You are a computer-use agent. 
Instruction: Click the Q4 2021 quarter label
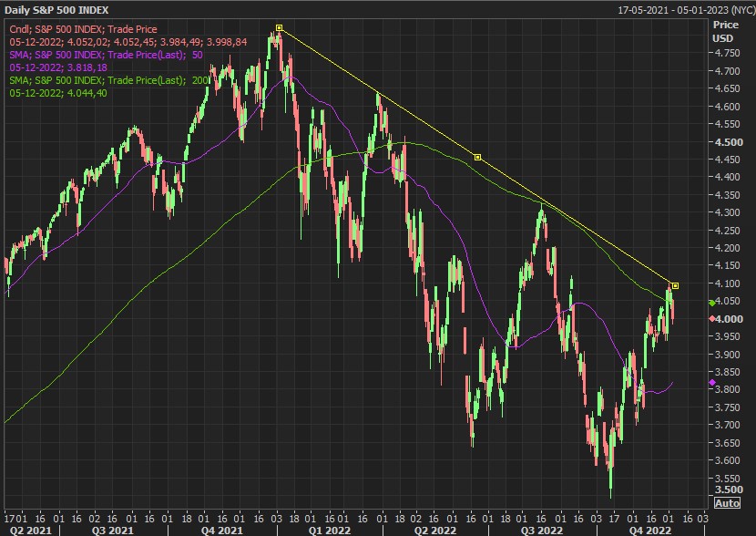click(221, 531)
